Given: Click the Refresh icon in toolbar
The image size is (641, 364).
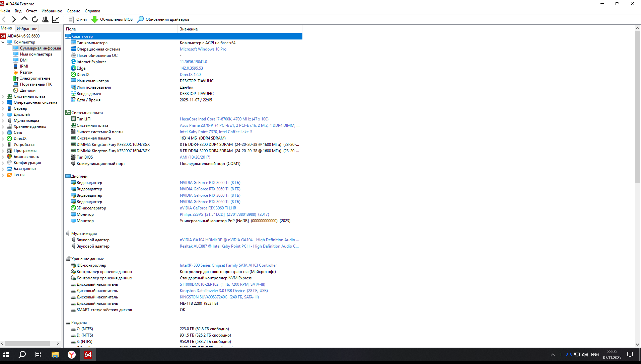Looking at the screenshot, I should tap(35, 19).
